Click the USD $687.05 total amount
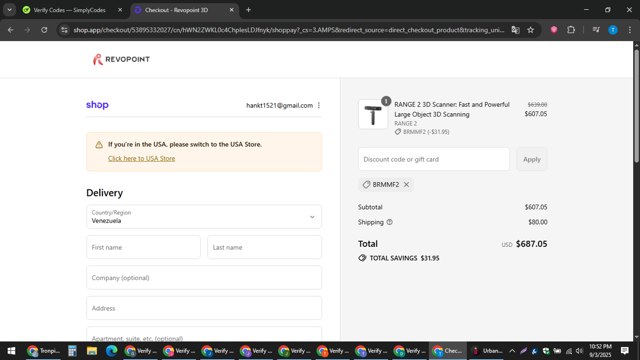640x360 pixels. click(524, 244)
